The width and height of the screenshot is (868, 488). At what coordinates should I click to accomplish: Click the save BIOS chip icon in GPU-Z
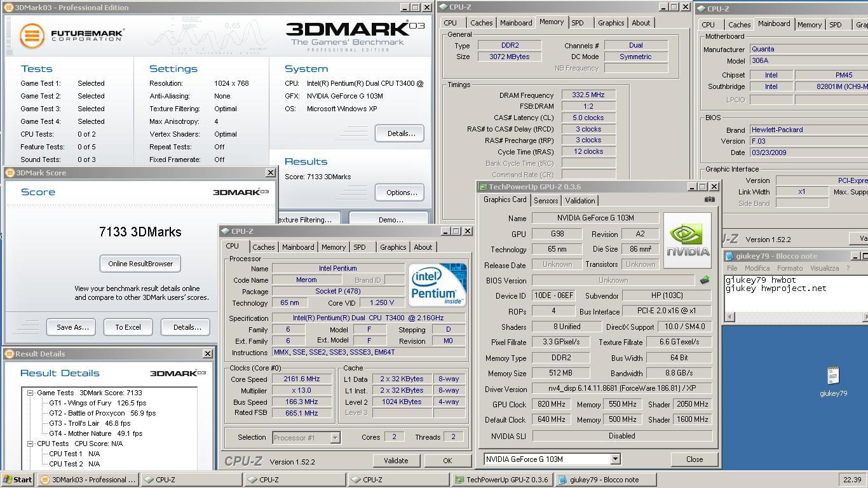click(x=705, y=280)
